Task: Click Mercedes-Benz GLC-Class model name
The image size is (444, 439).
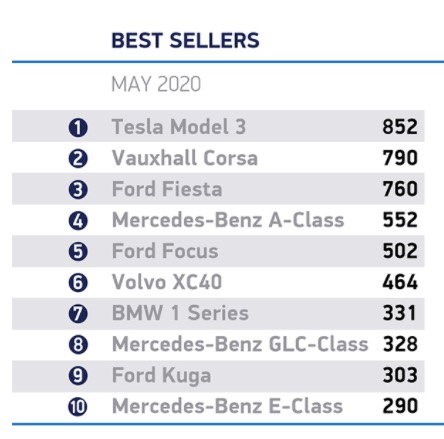Action: [x=240, y=344]
